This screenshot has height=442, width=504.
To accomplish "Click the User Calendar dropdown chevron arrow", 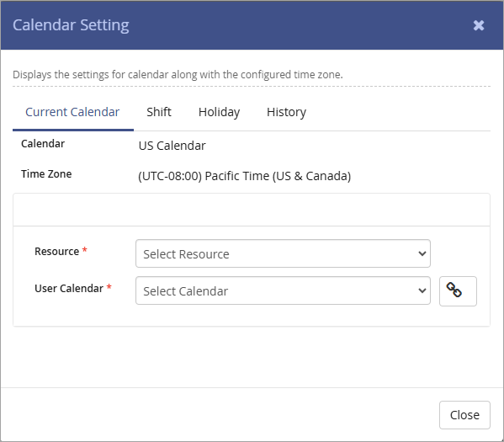I will point(422,290).
